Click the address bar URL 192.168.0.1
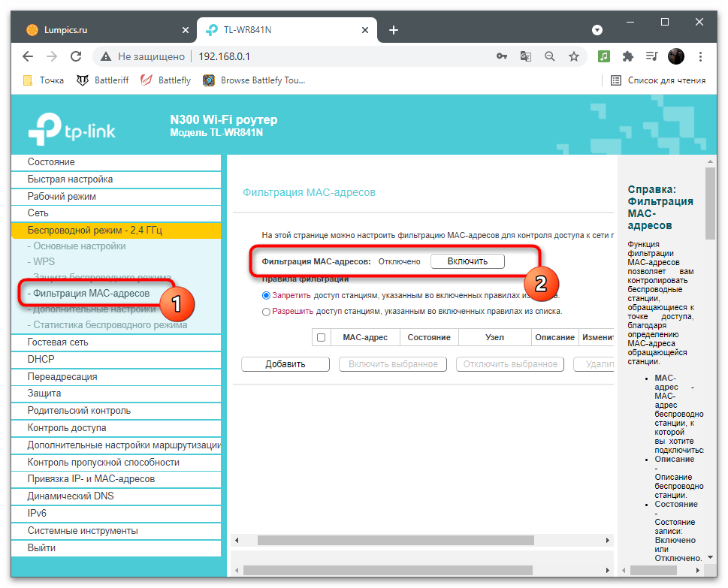 pos(224,56)
